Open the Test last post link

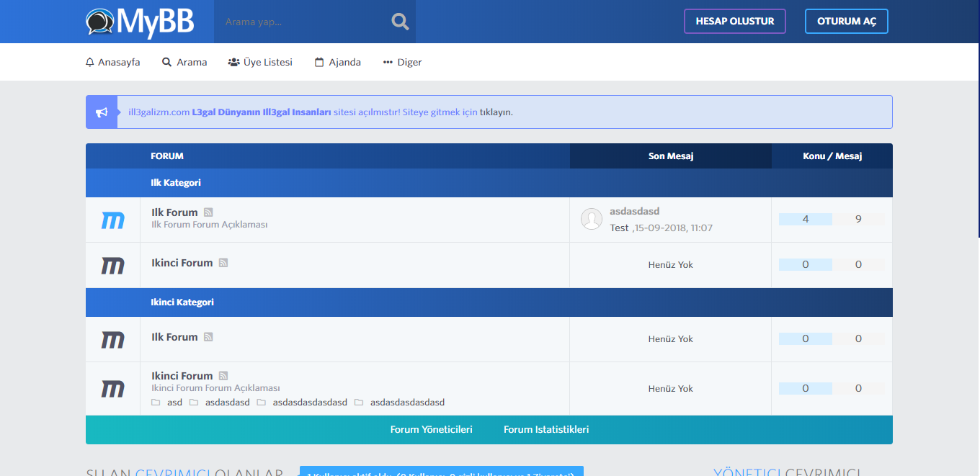pyautogui.click(x=619, y=228)
